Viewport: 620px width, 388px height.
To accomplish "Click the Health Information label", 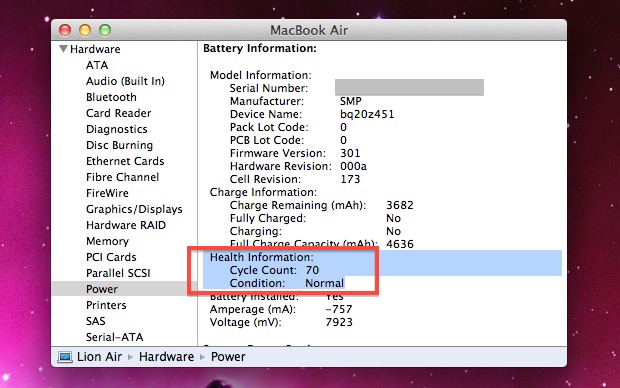I will pos(261,257).
